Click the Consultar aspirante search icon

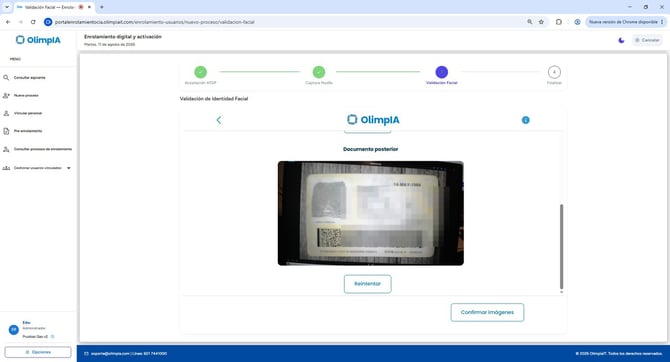(6, 78)
